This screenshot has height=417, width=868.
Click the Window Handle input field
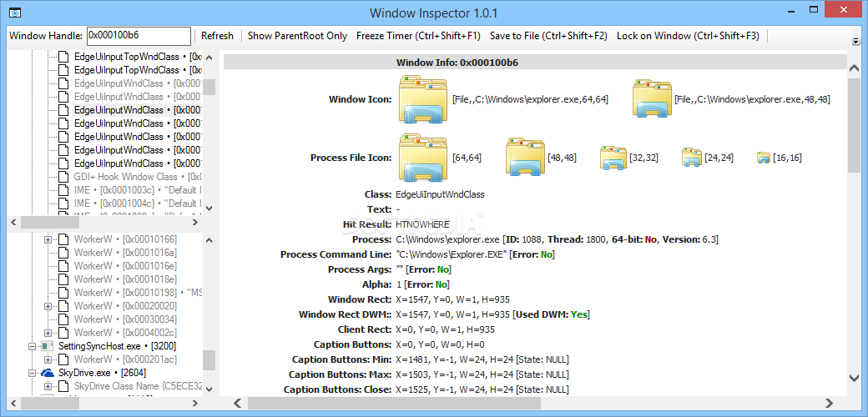coord(139,36)
